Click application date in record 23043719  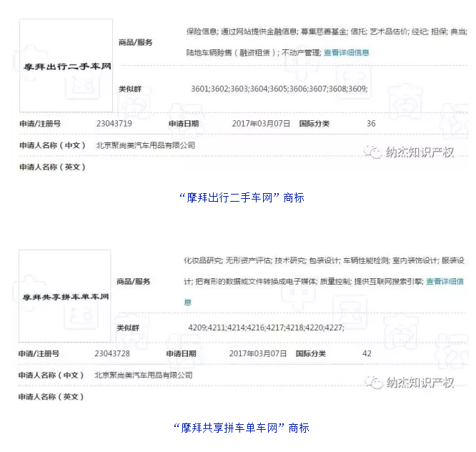[x=261, y=124]
